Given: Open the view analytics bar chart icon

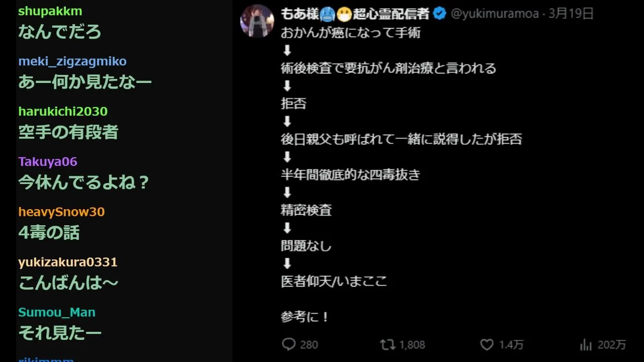Looking at the screenshot, I should [586, 344].
